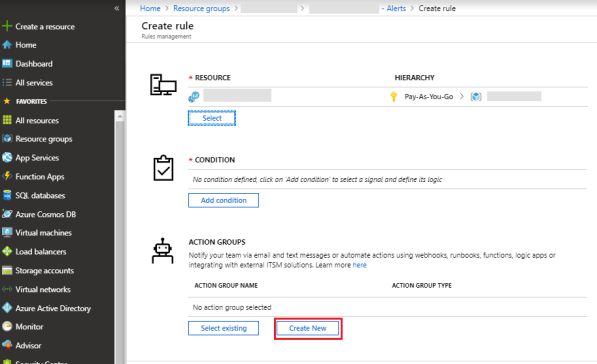597x364 pixels.
Task: Open All services menu item
Action: [x=34, y=83]
